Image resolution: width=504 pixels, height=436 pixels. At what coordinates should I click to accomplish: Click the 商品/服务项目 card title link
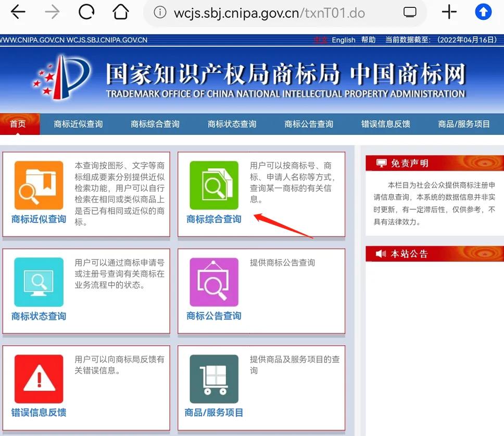click(x=214, y=412)
